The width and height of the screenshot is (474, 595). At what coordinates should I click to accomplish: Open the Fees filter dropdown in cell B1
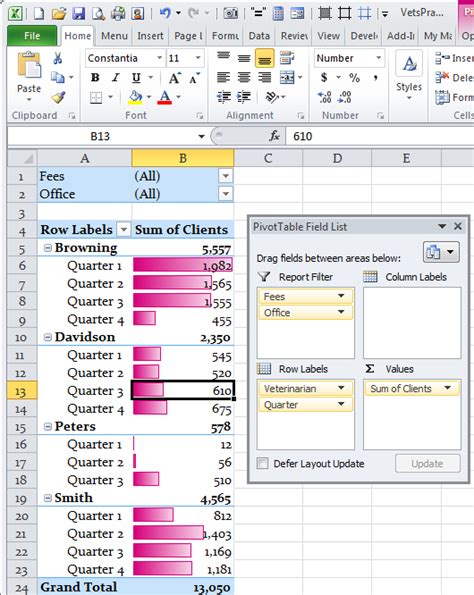[x=225, y=176]
